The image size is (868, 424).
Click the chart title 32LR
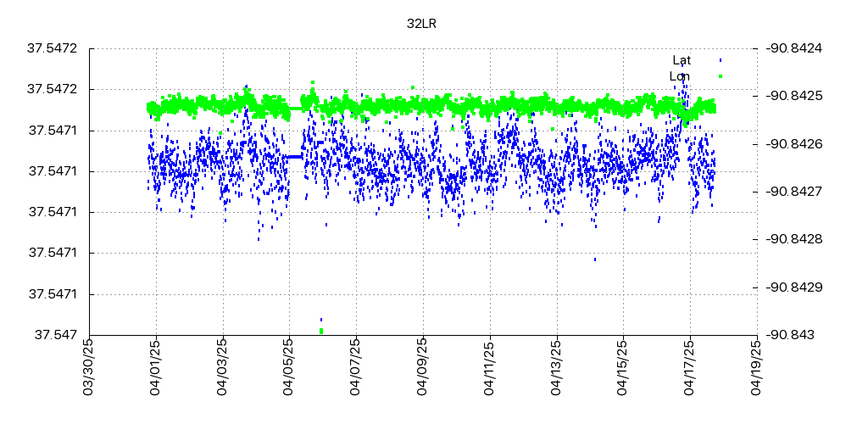coord(421,24)
